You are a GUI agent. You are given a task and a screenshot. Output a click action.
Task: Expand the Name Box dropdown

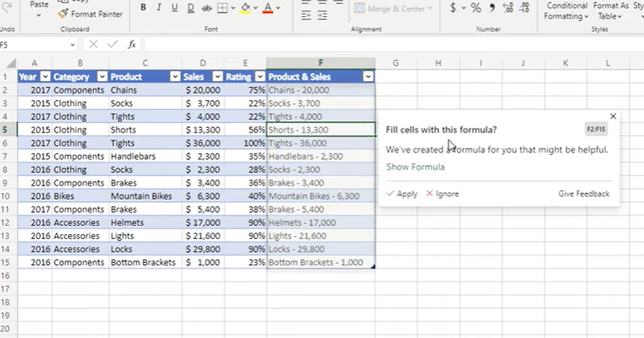click(73, 45)
